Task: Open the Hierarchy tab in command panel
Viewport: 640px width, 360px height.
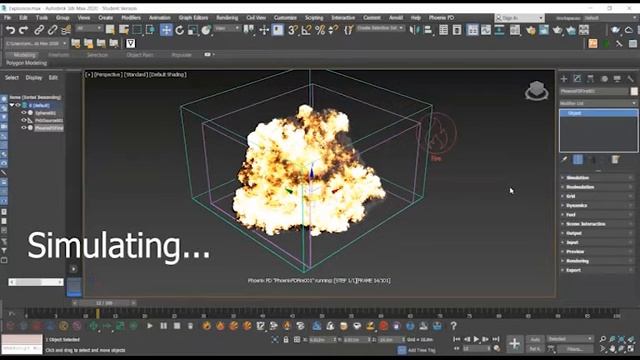Action: coord(590,79)
